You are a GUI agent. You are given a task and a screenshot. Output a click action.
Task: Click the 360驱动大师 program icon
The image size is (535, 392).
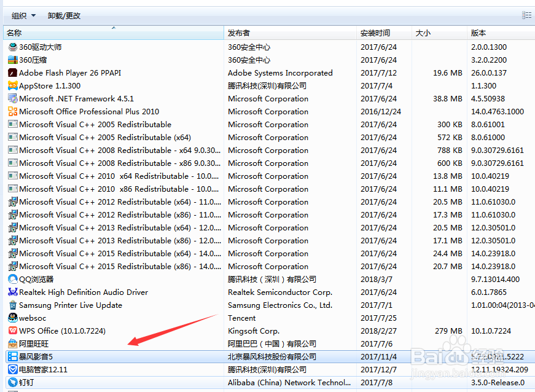[x=13, y=47]
